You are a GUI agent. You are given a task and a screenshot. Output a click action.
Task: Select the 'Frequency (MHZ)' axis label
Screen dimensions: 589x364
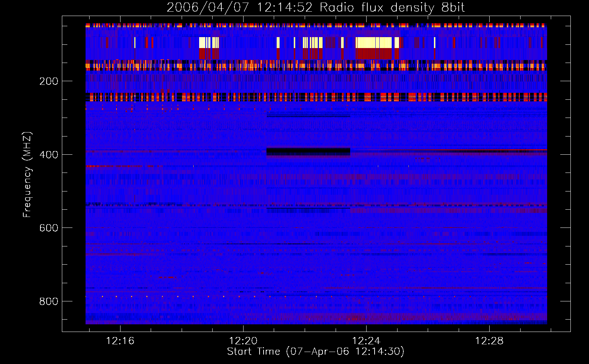pos(27,175)
